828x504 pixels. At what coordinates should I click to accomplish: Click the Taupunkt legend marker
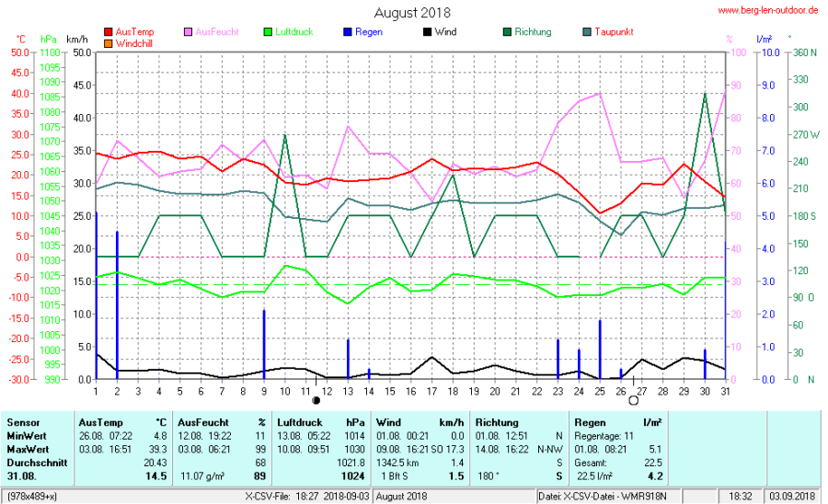(587, 32)
